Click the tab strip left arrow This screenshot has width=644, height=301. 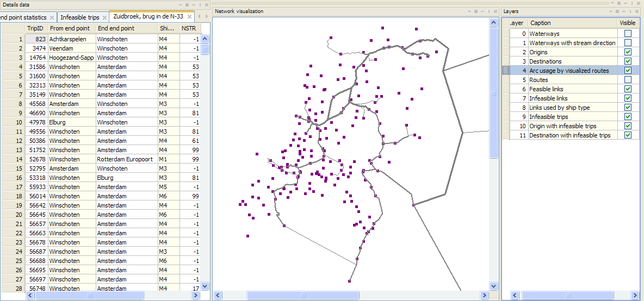(x=199, y=17)
